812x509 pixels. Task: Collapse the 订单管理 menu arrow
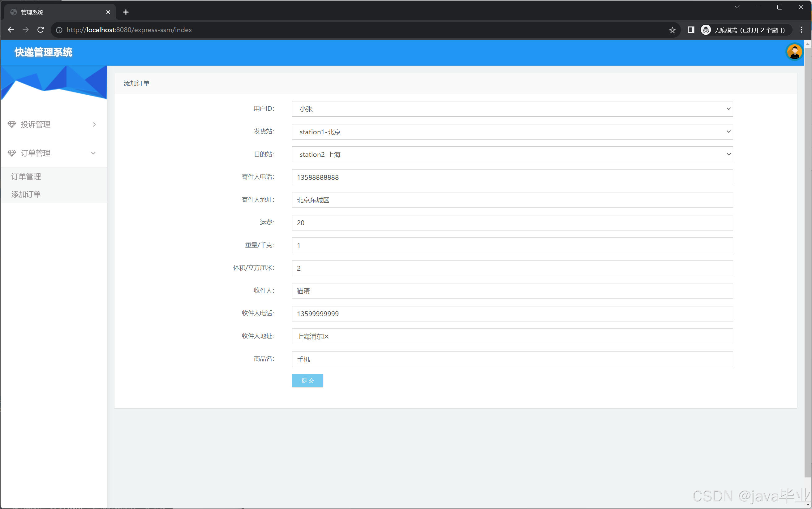[x=93, y=153]
